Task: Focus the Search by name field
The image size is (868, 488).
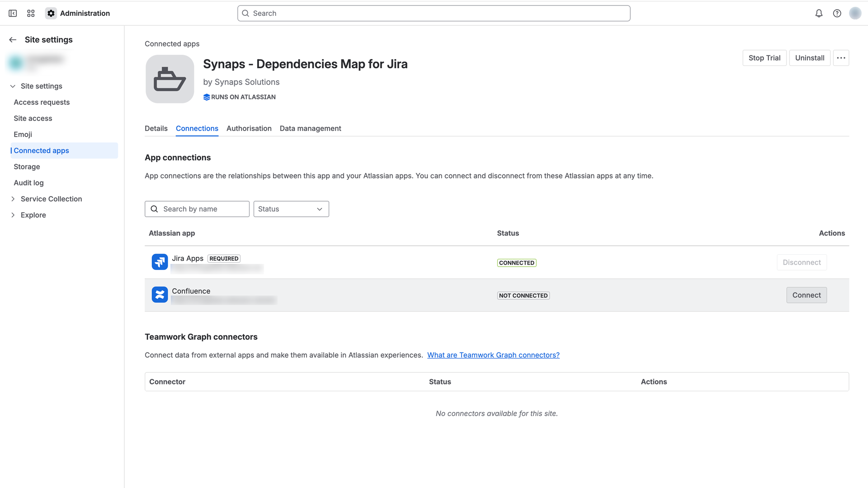Action: point(197,209)
